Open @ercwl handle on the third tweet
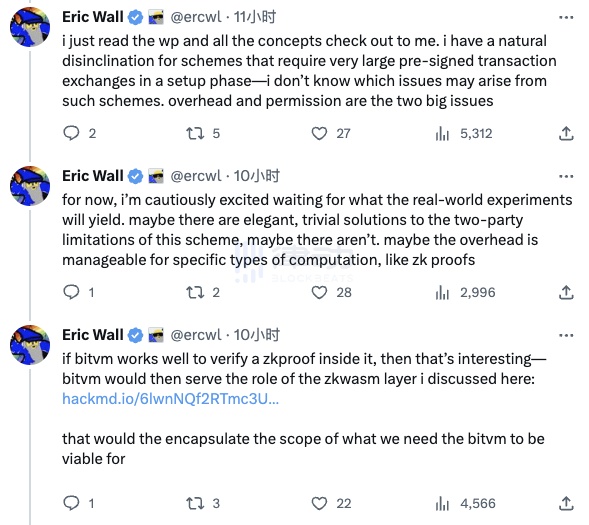The height and width of the screenshot is (525, 589). point(196,335)
